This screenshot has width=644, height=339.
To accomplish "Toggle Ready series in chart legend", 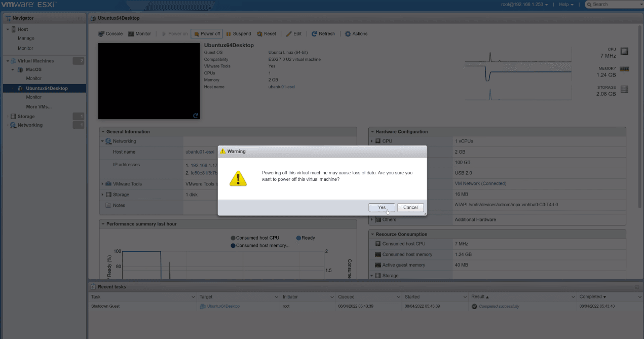I will [306, 238].
